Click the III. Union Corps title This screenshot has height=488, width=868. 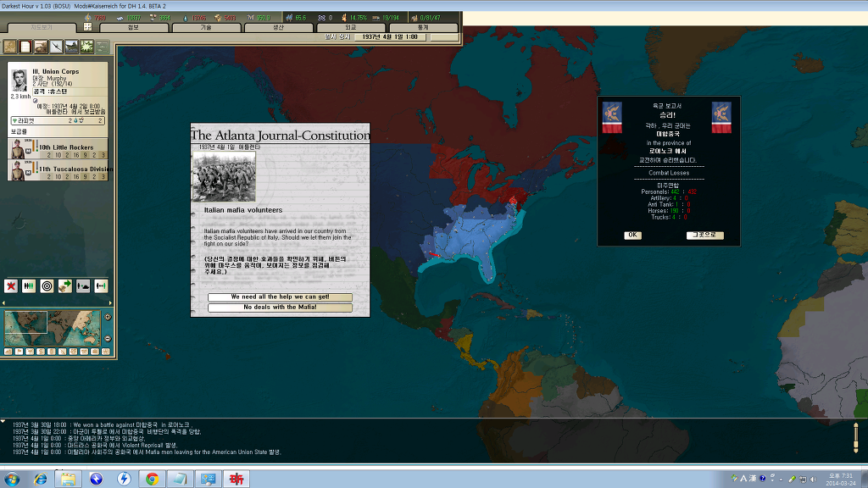(55, 71)
